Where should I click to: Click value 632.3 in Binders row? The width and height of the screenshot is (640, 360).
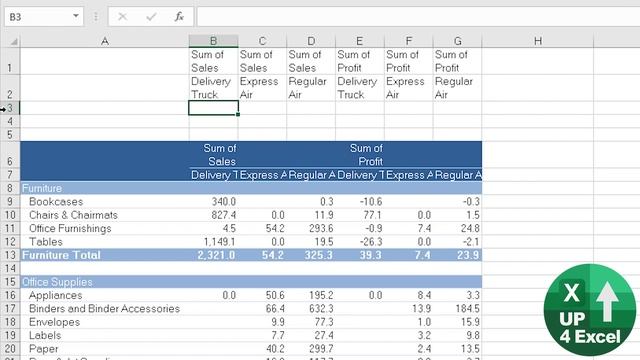pos(321,309)
